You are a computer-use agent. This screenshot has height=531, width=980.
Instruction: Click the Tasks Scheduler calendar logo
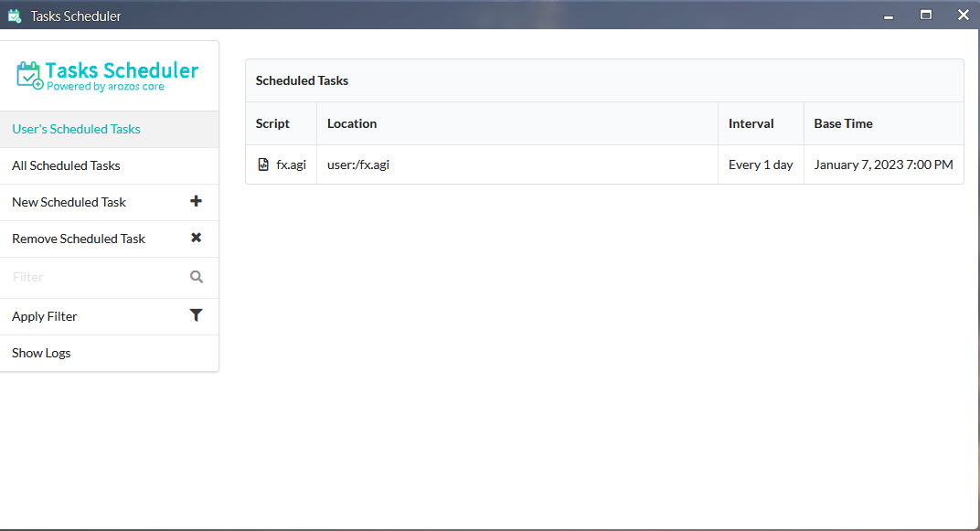29,75
